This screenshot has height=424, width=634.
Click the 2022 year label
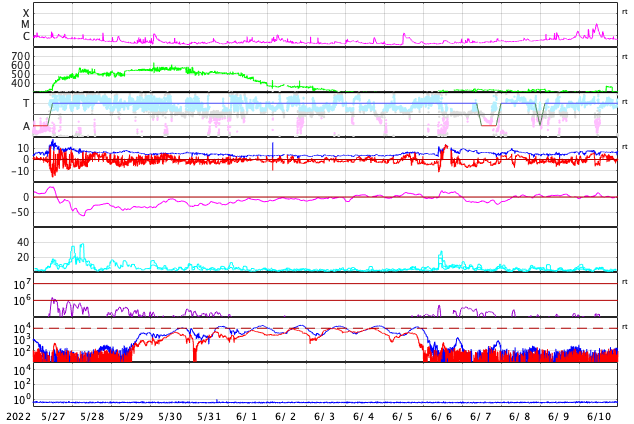(17, 416)
